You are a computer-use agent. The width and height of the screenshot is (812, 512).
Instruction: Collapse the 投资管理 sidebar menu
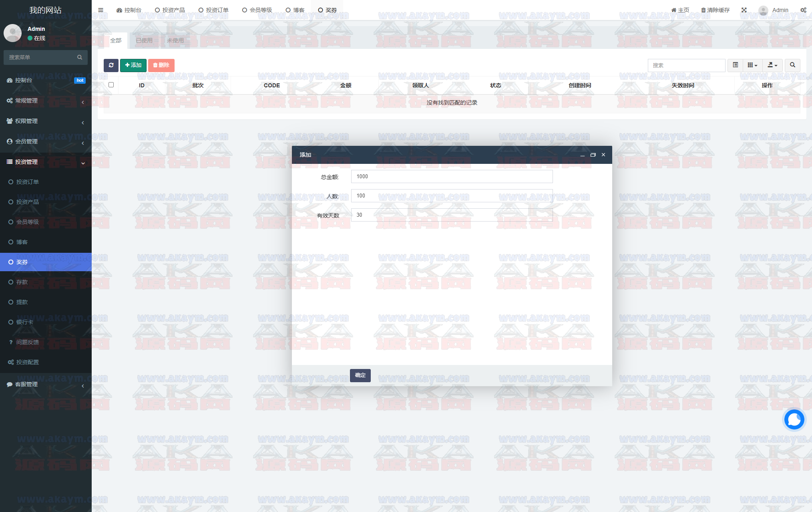click(x=45, y=162)
